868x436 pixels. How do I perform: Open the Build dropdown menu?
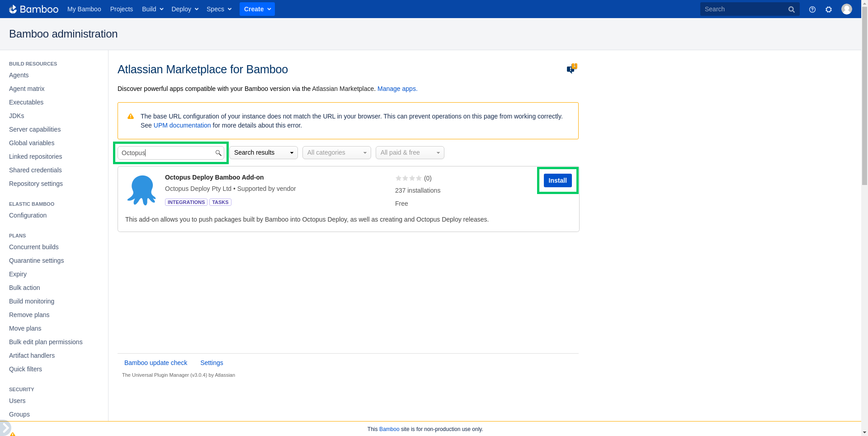tap(152, 9)
